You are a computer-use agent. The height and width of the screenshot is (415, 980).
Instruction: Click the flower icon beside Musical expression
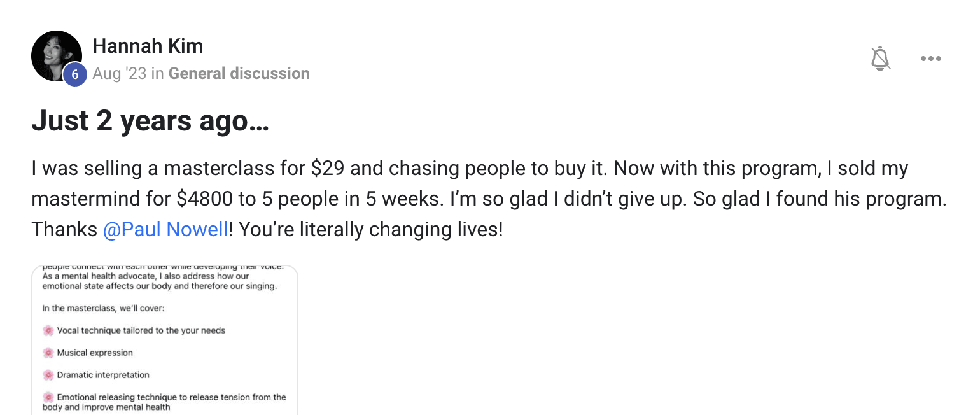tap(48, 353)
